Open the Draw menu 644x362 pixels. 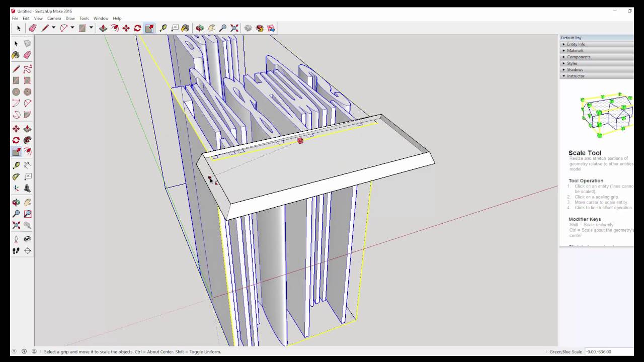70,18
